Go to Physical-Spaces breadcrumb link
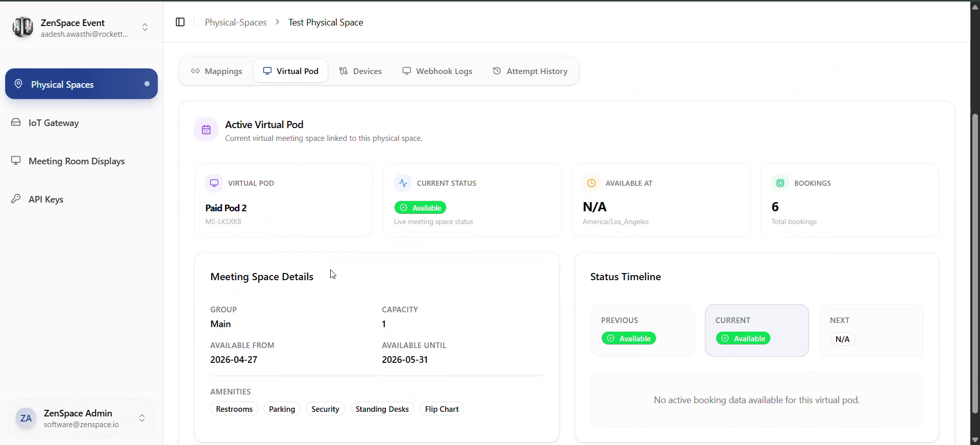Screen dimensions: 980x445 click(x=235, y=22)
